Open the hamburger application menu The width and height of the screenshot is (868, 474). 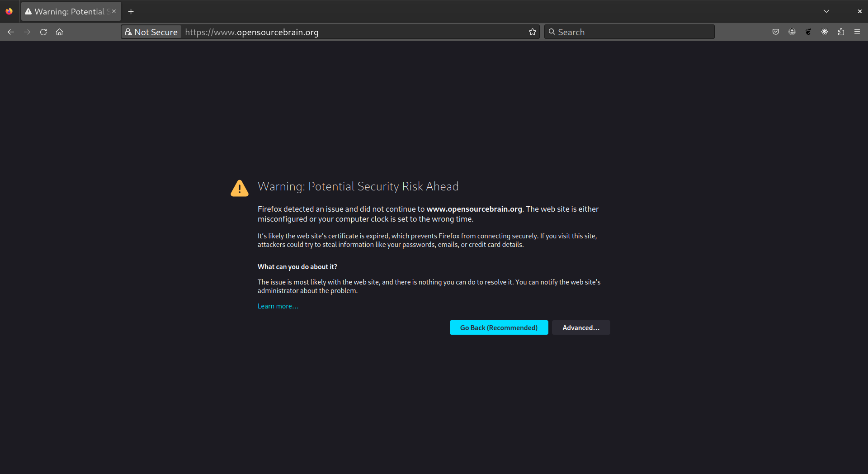[857, 32]
